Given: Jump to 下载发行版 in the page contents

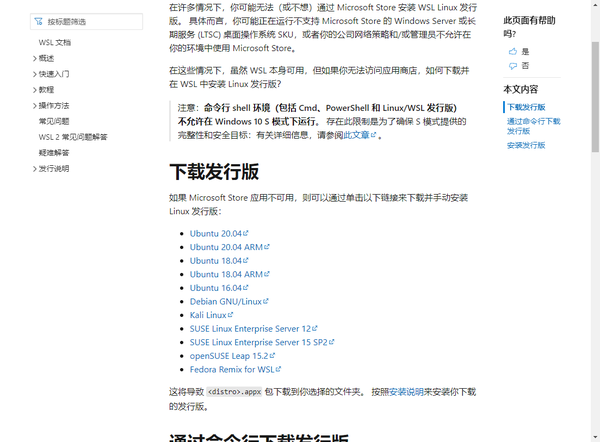Looking at the screenshot, I should (x=526, y=107).
